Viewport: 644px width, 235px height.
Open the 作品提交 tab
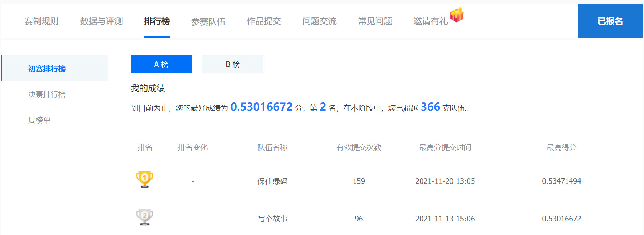(x=264, y=21)
